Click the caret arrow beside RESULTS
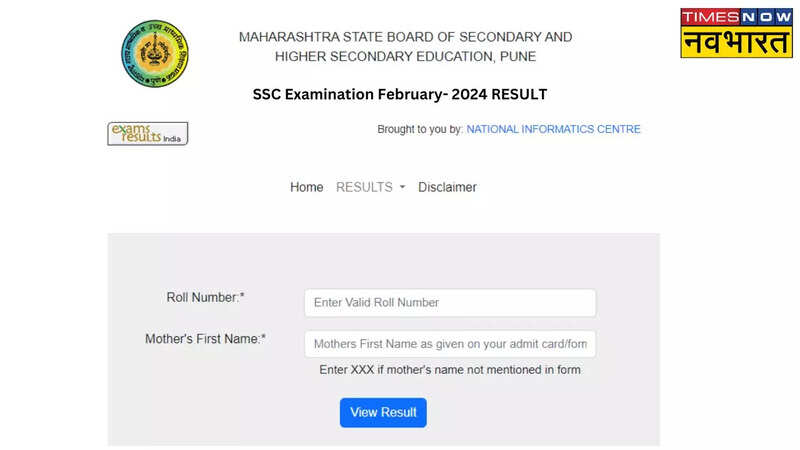Image resolution: width=800 pixels, height=450 pixels. point(402,188)
